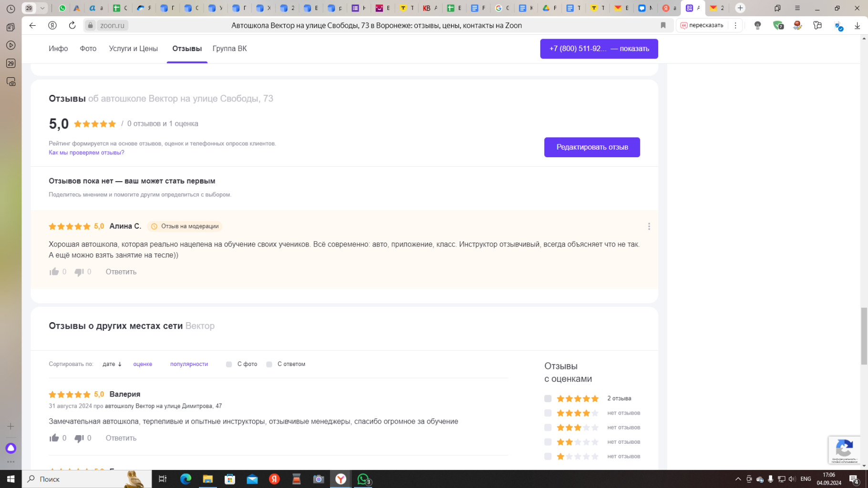868x488 pixels.
Task: Reload page with browser refresh icon
Action: (x=72, y=25)
